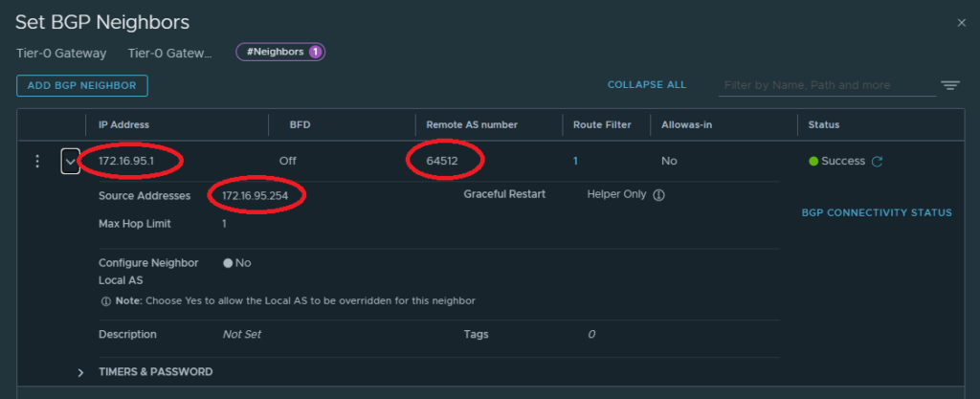Viewport: 980px width, 399px height.
Task: Open the Route Filter count link
Action: [x=575, y=162]
